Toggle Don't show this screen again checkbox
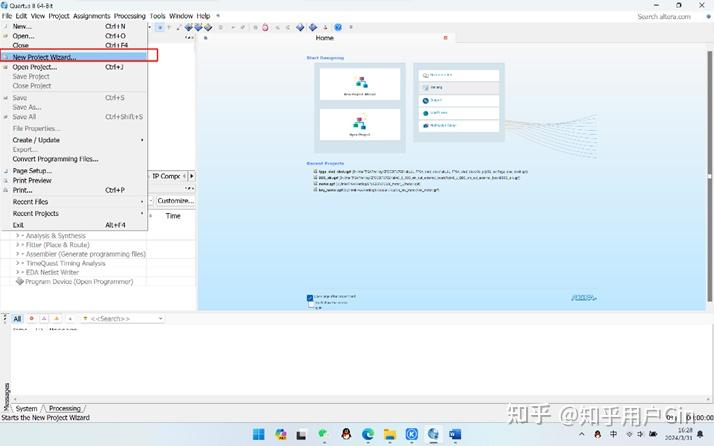Screen dimensions: 714x446 tap(311, 303)
